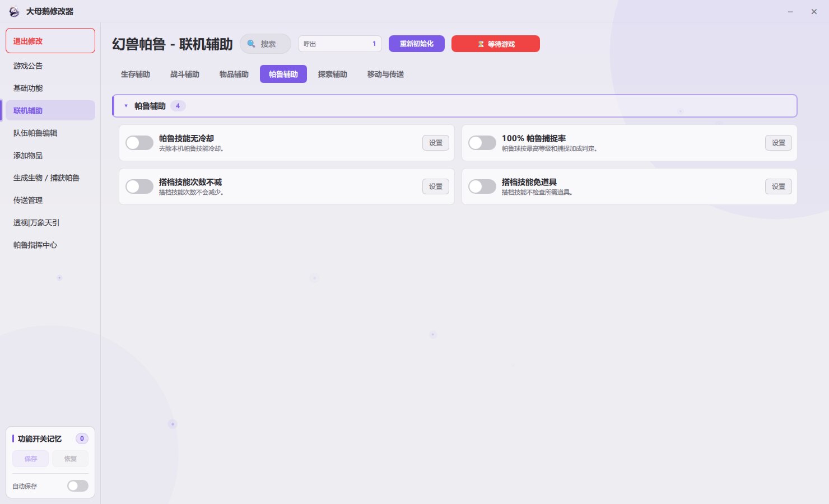
Task: Switch to the 生存辅助 tab
Action: tap(136, 74)
